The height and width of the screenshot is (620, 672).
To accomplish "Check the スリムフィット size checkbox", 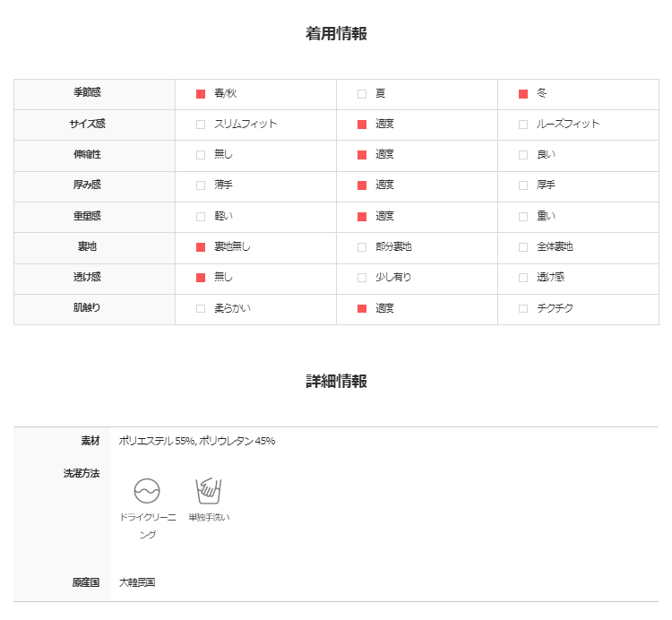I will click(201, 125).
